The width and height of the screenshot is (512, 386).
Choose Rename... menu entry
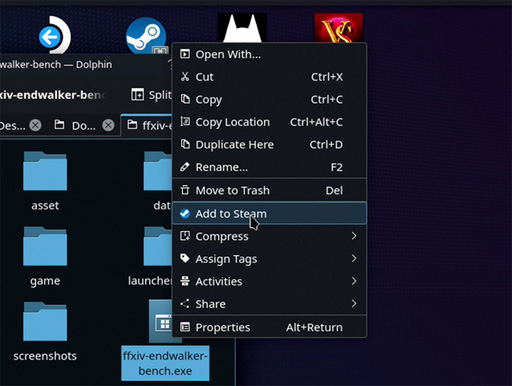(x=269, y=167)
